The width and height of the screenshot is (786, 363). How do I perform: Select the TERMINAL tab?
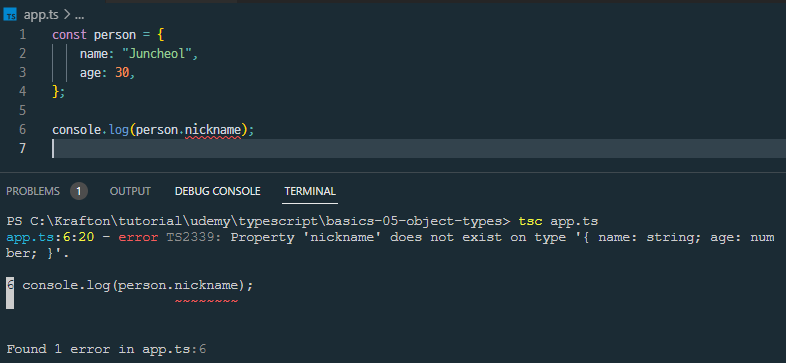click(x=310, y=191)
